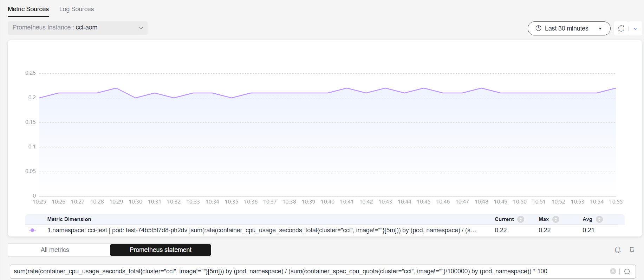Click the Metric Dimension column header
Viewport: 644px width, 280px height.
(x=69, y=219)
